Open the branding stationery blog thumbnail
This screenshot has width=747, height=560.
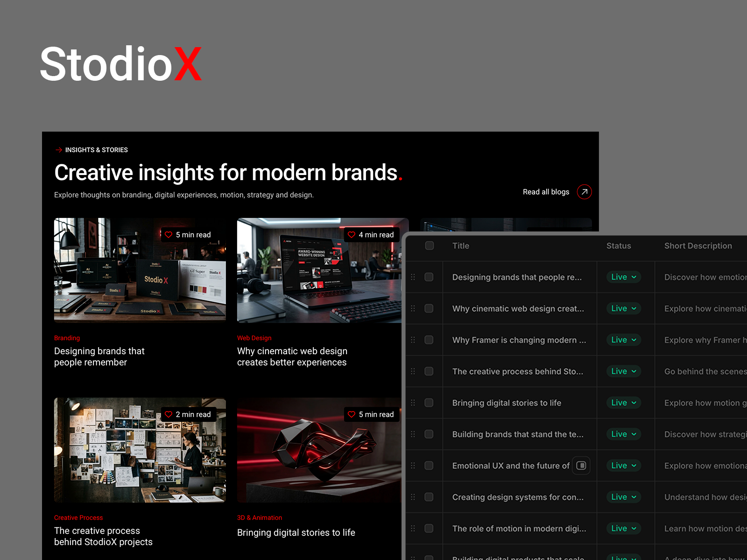pos(140,270)
